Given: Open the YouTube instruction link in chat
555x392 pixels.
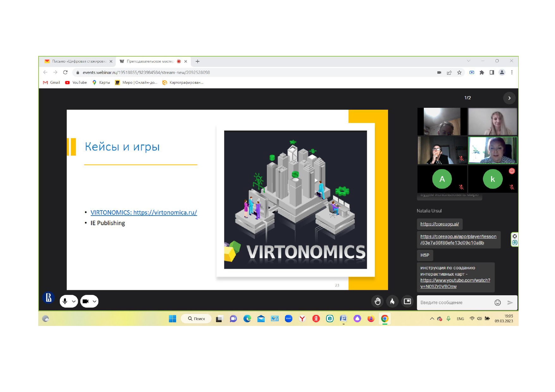Looking at the screenshot, I should point(455,283).
